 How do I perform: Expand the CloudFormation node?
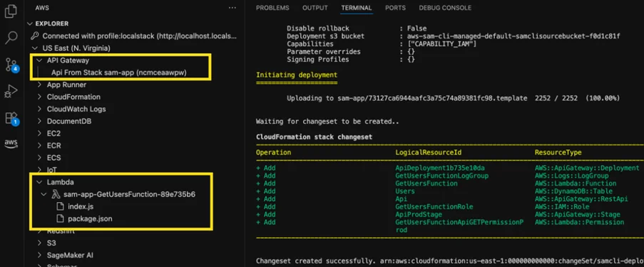[39, 97]
